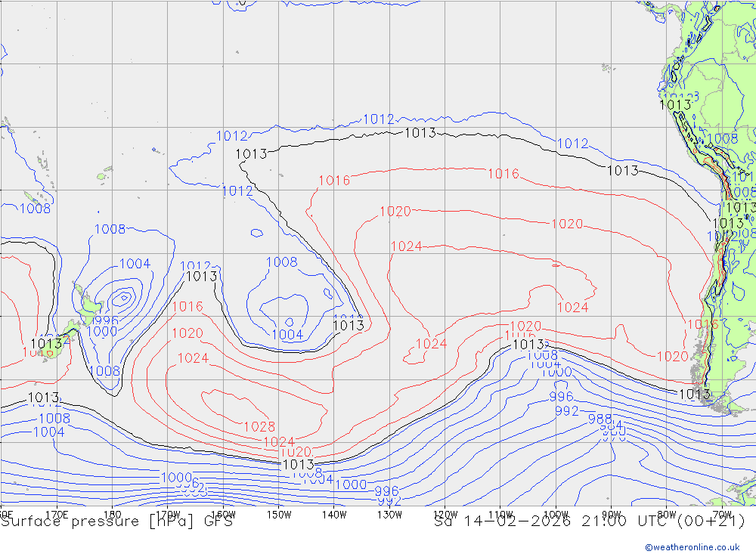Click the 'Sa 14-02-2026 21:00 UTC (00+21)' timestamp
The image size is (756, 554).
tap(589, 522)
